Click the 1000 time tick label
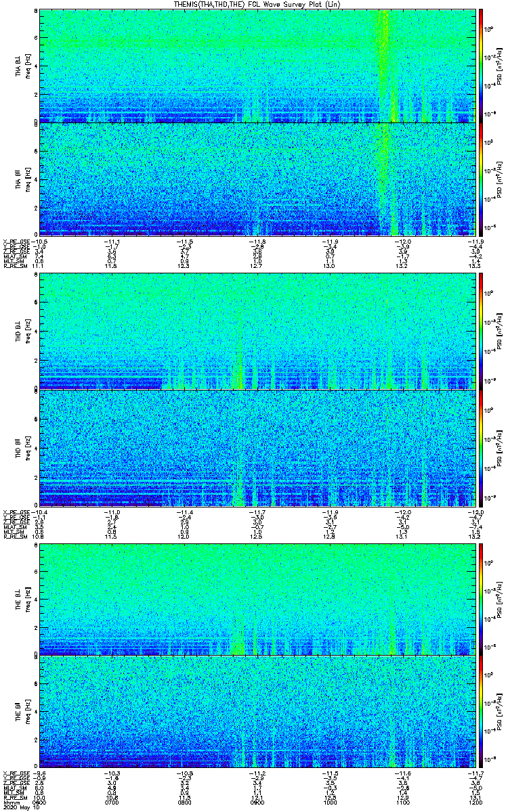 (x=329, y=803)
